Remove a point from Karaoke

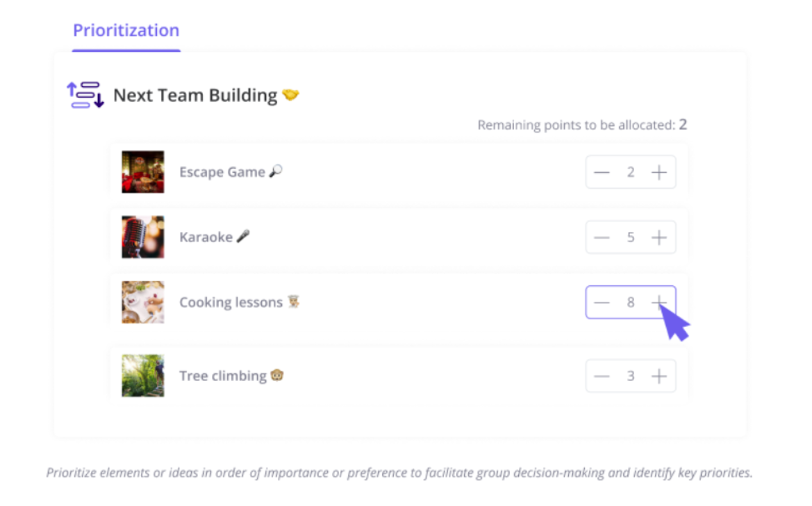[x=602, y=237]
